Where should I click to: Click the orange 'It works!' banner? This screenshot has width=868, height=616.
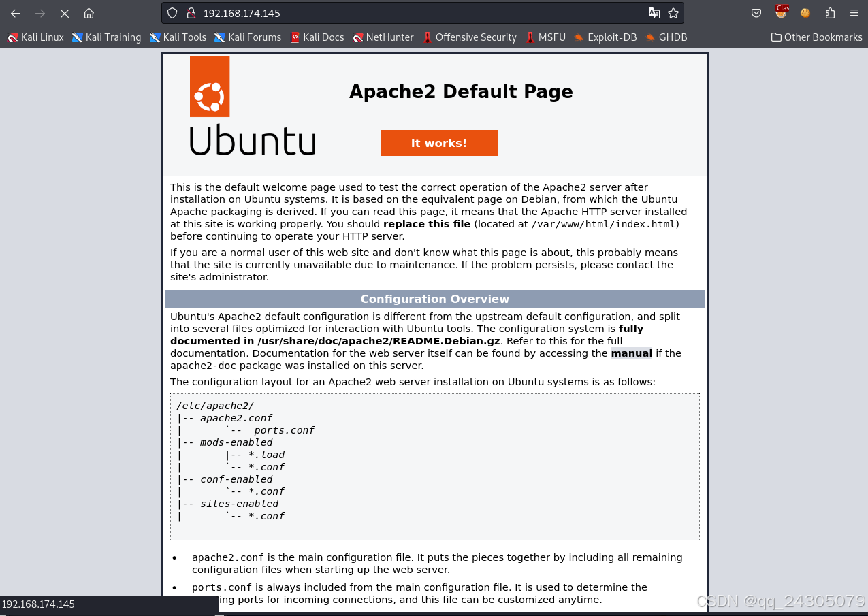click(x=439, y=143)
